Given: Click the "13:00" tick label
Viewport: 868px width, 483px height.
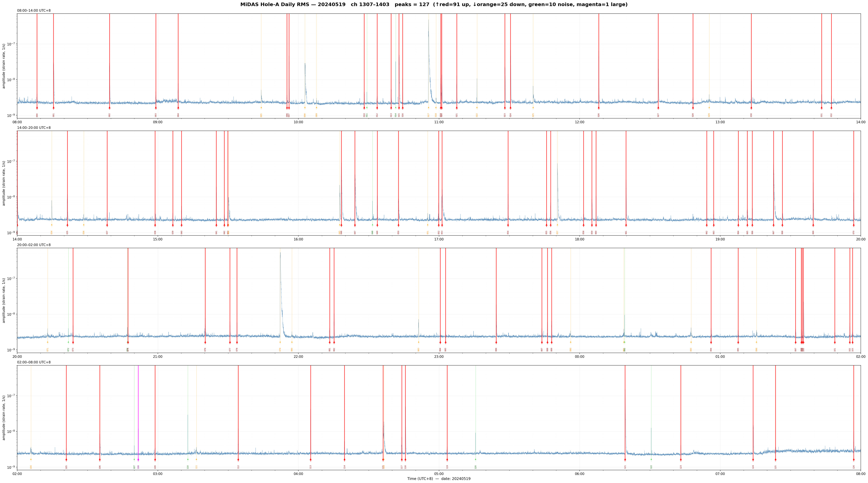Looking at the screenshot, I should pyautogui.click(x=720, y=122).
